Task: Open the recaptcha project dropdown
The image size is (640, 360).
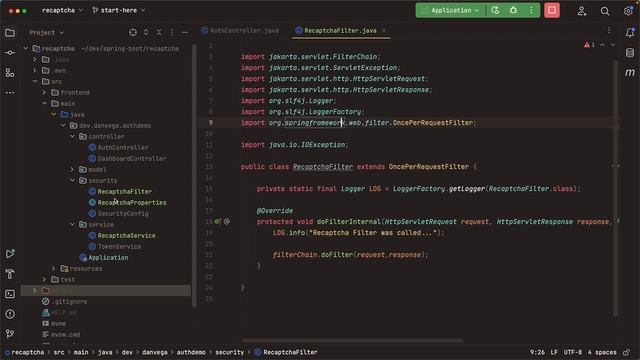Action: (x=62, y=10)
